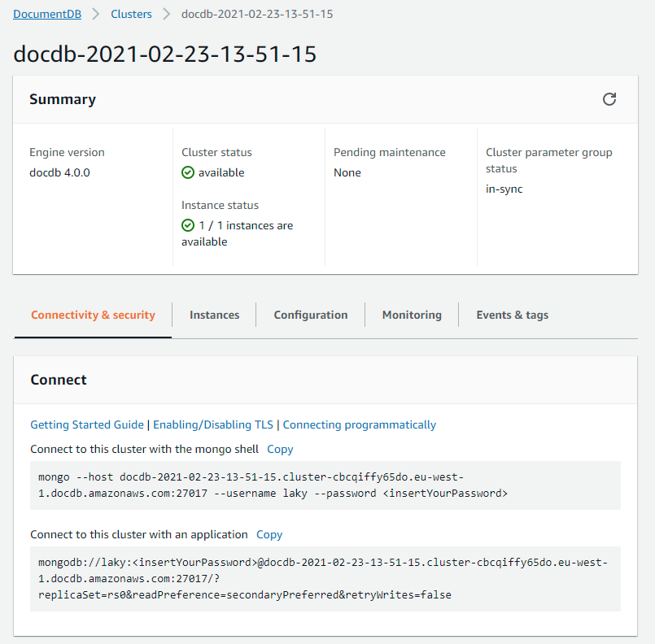Select the Connectivity & security tab
The width and height of the screenshot is (655, 644).
point(93,315)
